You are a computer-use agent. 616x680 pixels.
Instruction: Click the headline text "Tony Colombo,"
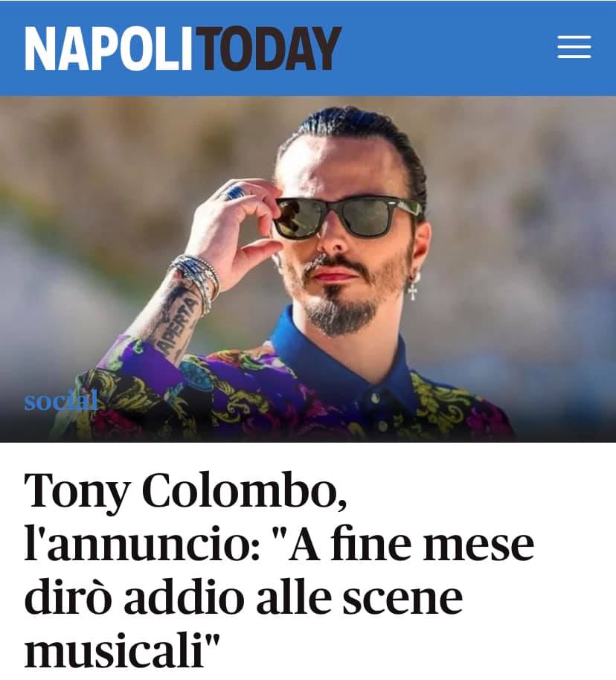pyautogui.click(x=186, y=493)
